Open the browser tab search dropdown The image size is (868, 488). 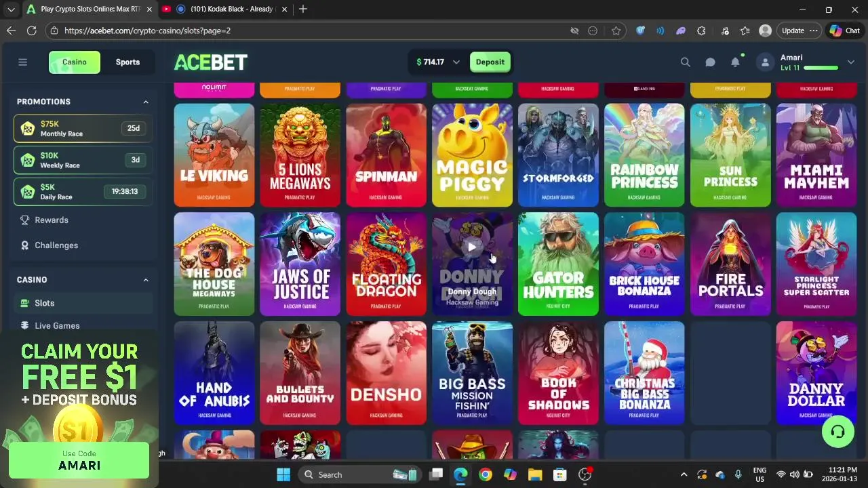click(x=10, y=9)
